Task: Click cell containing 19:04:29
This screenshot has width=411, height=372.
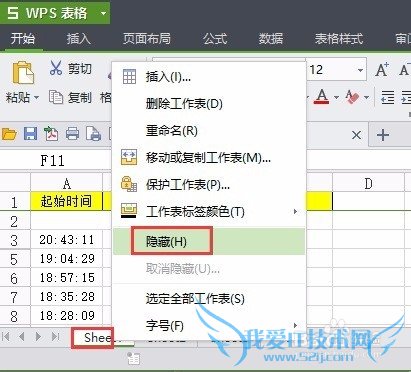Action: [67, 259]
